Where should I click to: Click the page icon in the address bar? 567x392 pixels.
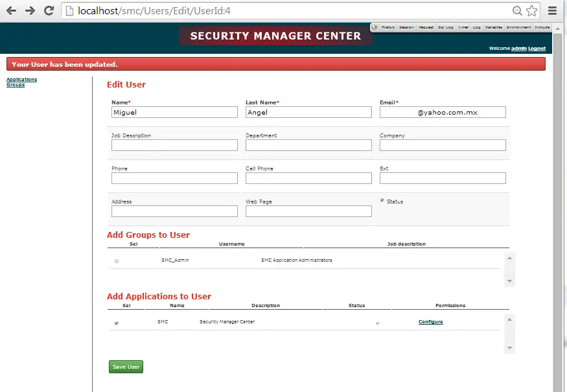(x=69, y=11)
